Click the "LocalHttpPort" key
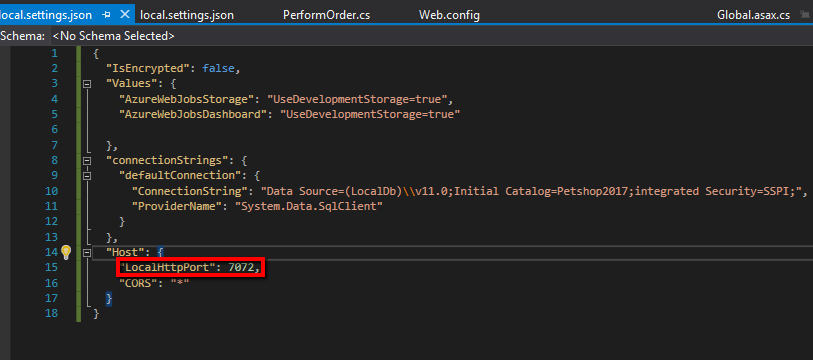 pos(167,268)
